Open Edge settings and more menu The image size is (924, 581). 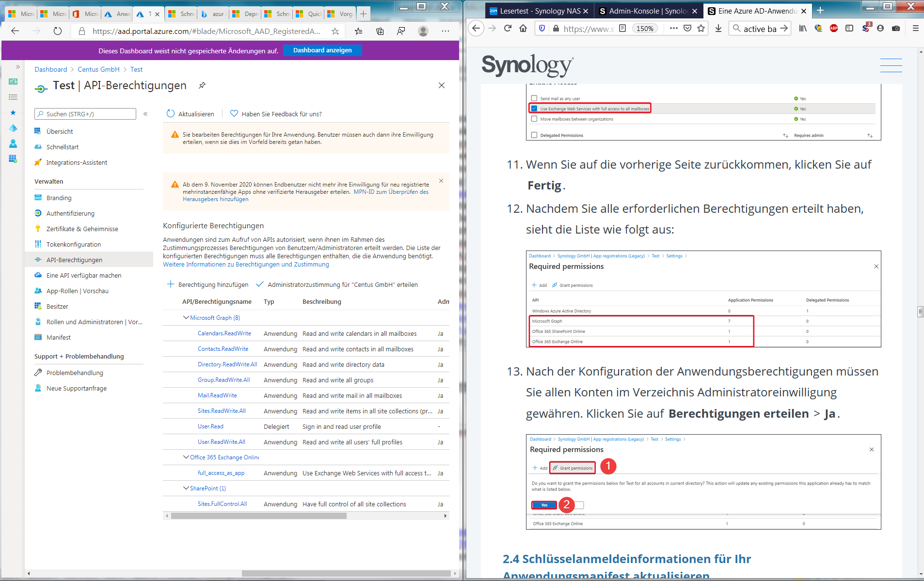(446, 31)
